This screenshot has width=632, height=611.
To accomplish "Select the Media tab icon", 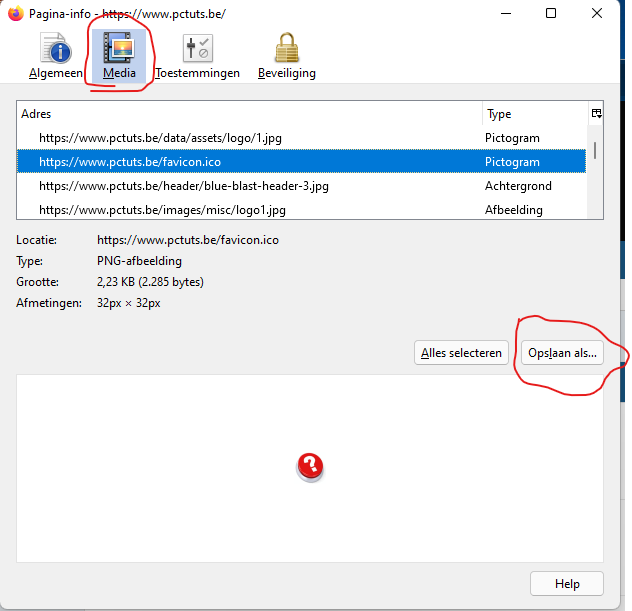I will (x=120, y=50).
